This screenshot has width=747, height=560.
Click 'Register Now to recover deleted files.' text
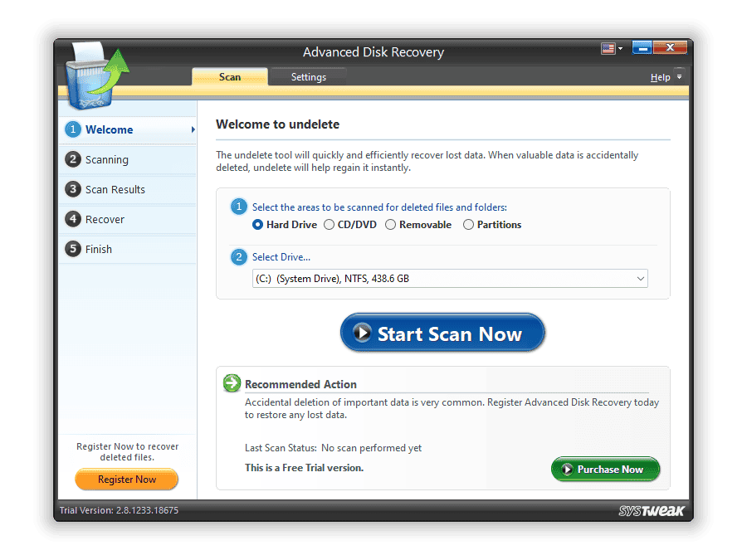pyautogui.click(x=127, y=451)
